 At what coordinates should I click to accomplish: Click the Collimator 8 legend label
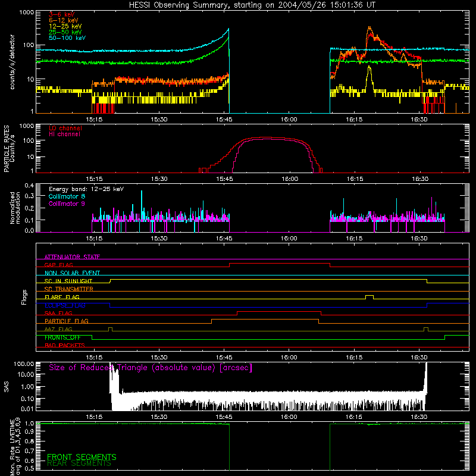point(67,196)
